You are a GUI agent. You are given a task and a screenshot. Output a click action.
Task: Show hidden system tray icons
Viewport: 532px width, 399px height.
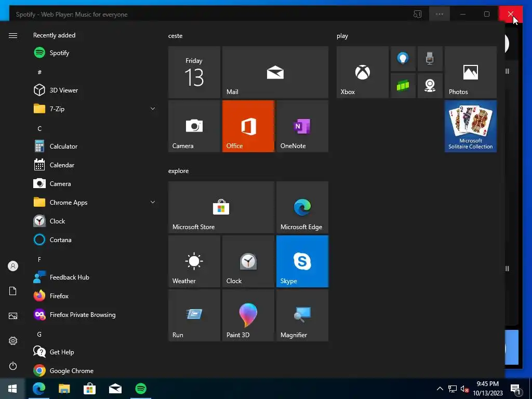pos(440,389)
